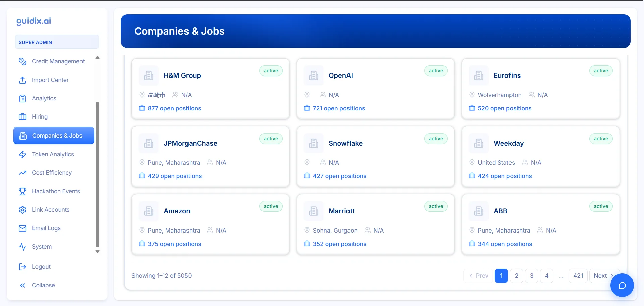The width and height of the screenshot is (644, 306).
Task: Click the active badge on the ABB card
Action: [601, 206]
